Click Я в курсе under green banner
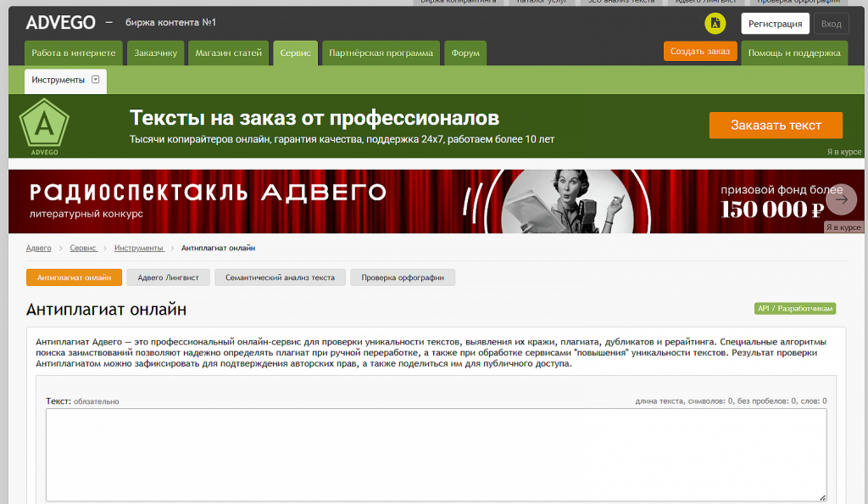 (x=843, y=152)
